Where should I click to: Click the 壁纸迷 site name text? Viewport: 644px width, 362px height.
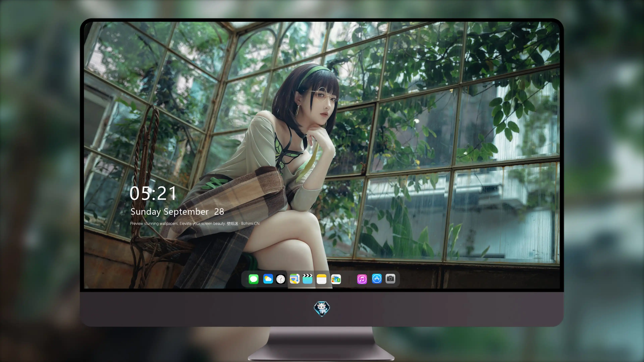click(x=232, y=223)
